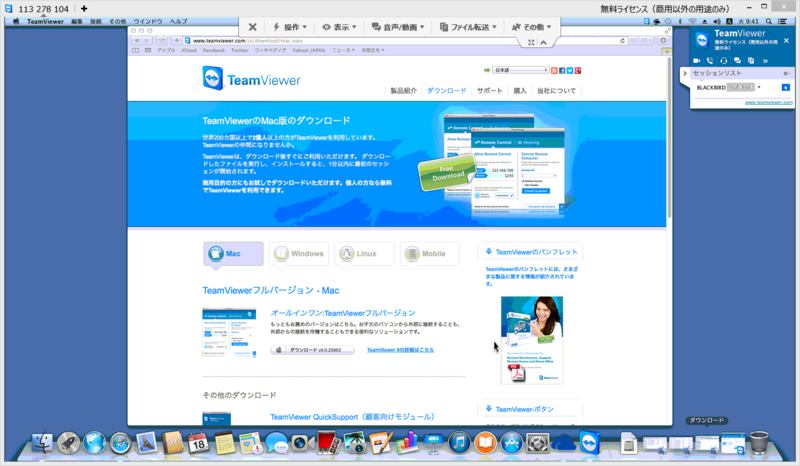The width and height of the screenshot is (800, 466).
Task: Close the remote session with the X toolbar button
Action: click(x=253, y=27)
